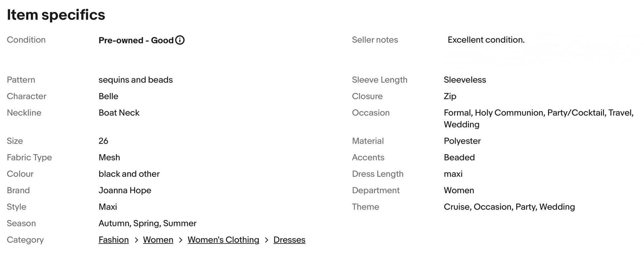
Task: Click the Boat Neck neckline value
Action: point(119,113)
